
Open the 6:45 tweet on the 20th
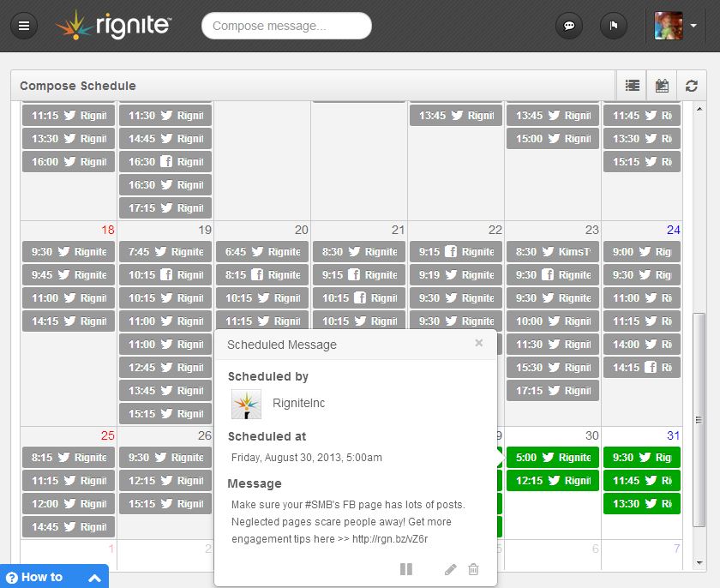click(x=262, y=251)
